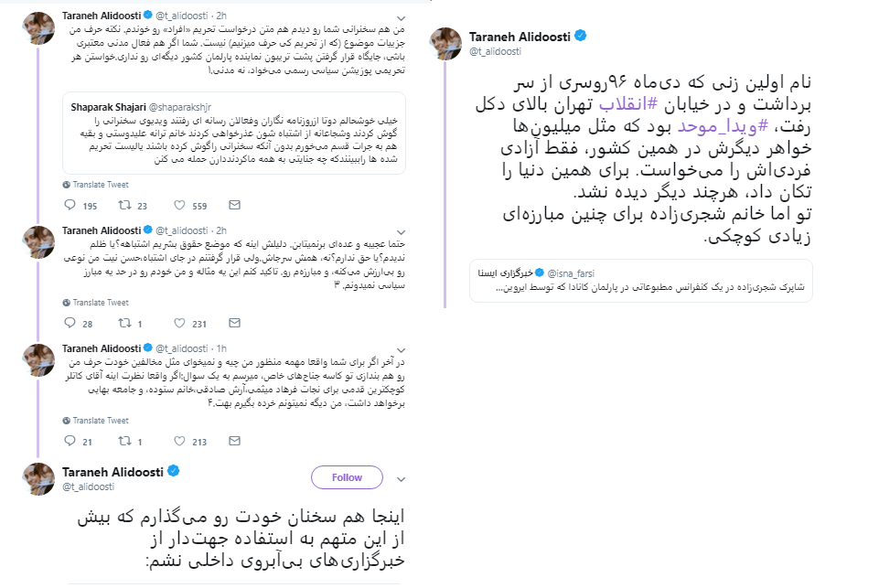
Task: Like the tweet with 213 likes
Action: pyautogui.click(x=179, y=442)
